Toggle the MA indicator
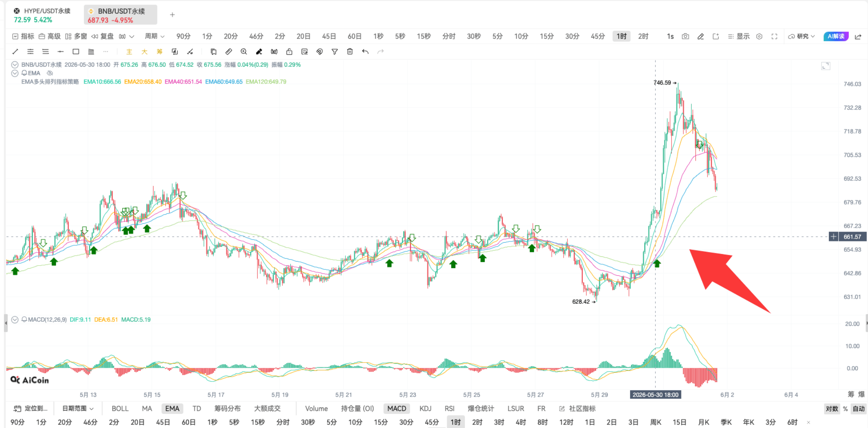This screenshot has width=868, height=428. point(147,408)
